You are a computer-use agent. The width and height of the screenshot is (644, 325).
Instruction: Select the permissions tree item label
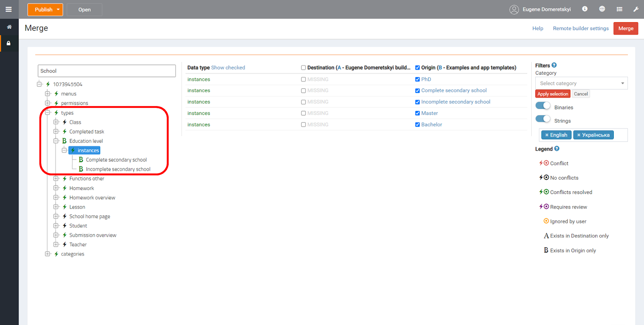[x=74, y=103]
